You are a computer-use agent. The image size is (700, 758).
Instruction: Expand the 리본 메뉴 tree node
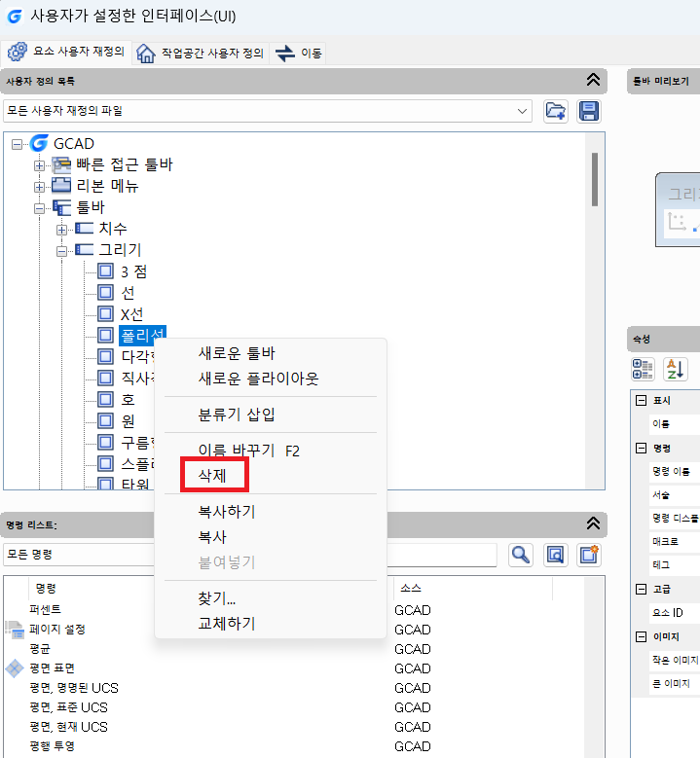click(x=40, y=186)
